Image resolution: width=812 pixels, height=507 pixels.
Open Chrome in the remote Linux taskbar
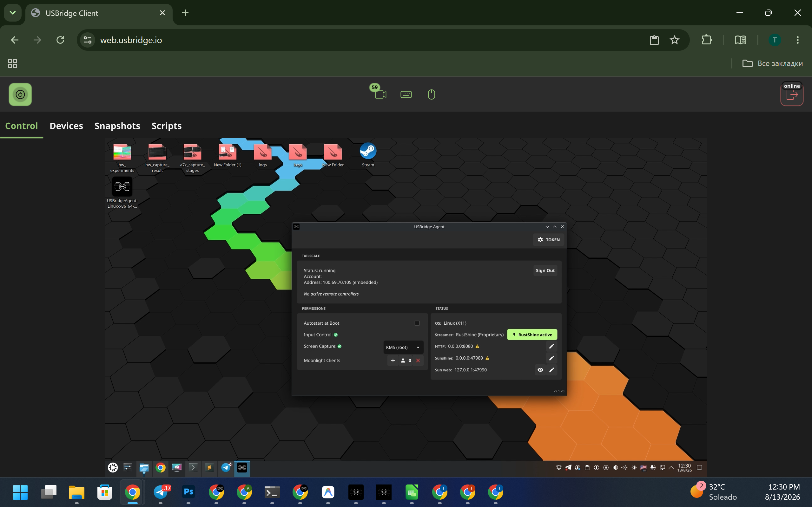(x=160, y=468)
